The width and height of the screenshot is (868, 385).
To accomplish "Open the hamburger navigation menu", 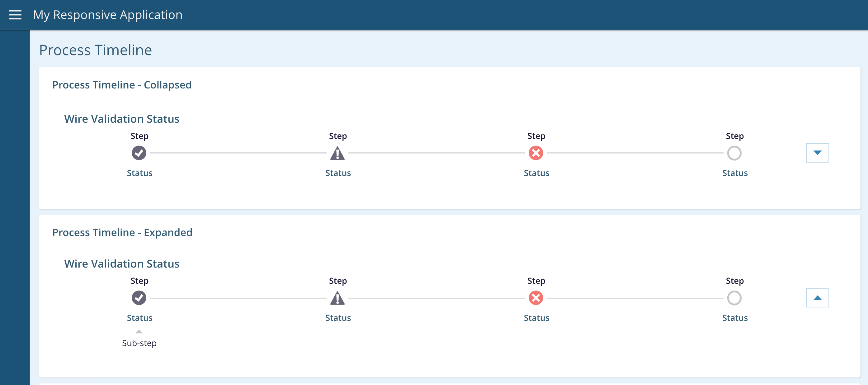I will pyautogui.click(x=15, y=15).
